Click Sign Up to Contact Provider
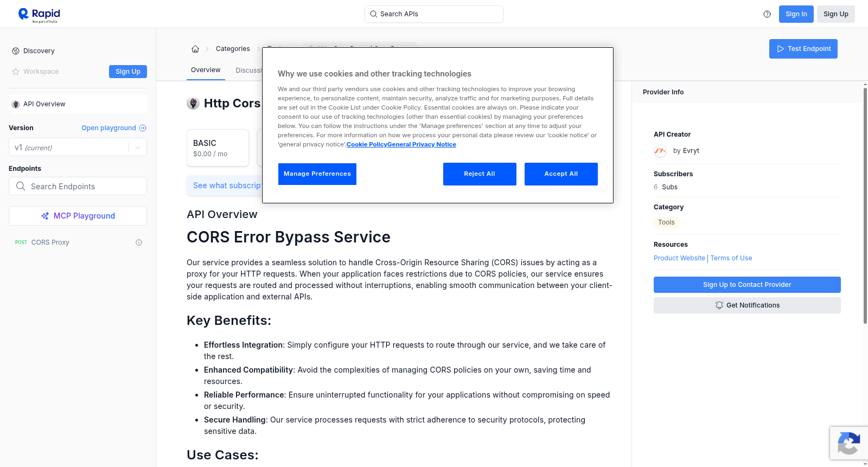Viewport: 868px width, 467px height. pos(747,285)
